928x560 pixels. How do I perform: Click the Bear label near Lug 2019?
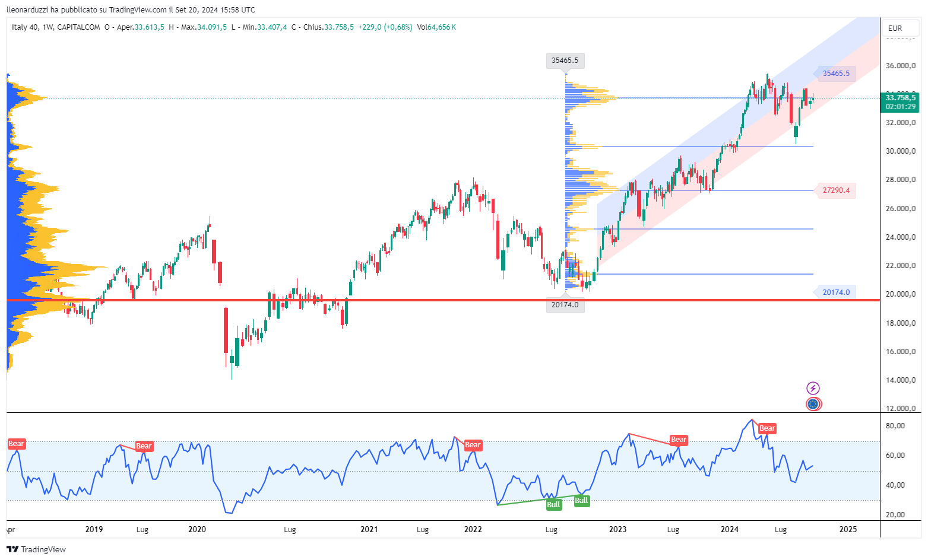[x=144, y=446]
